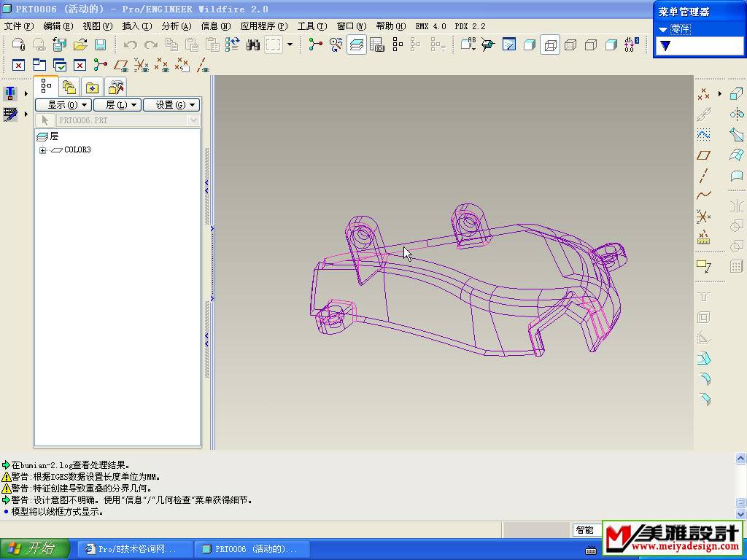Enable wireframe display mode
The height and width of the screenshot is (560, 747).
click(551, 45)
